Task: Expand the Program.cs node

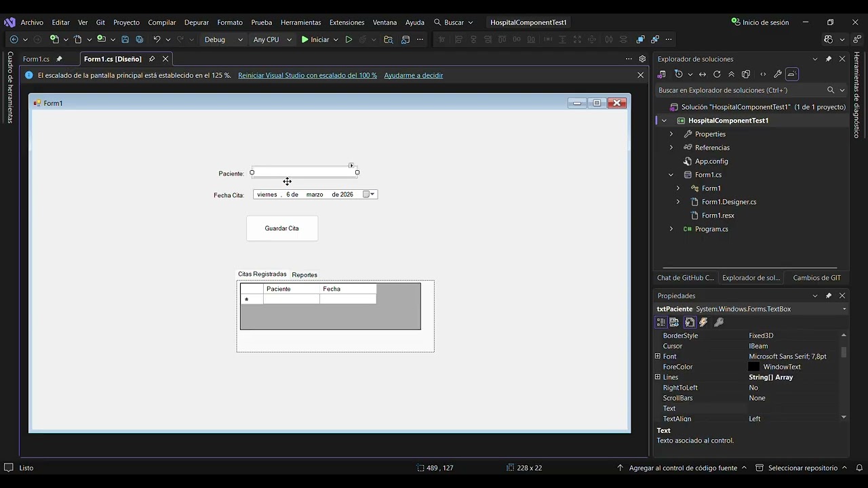Action: pos(671,229)
